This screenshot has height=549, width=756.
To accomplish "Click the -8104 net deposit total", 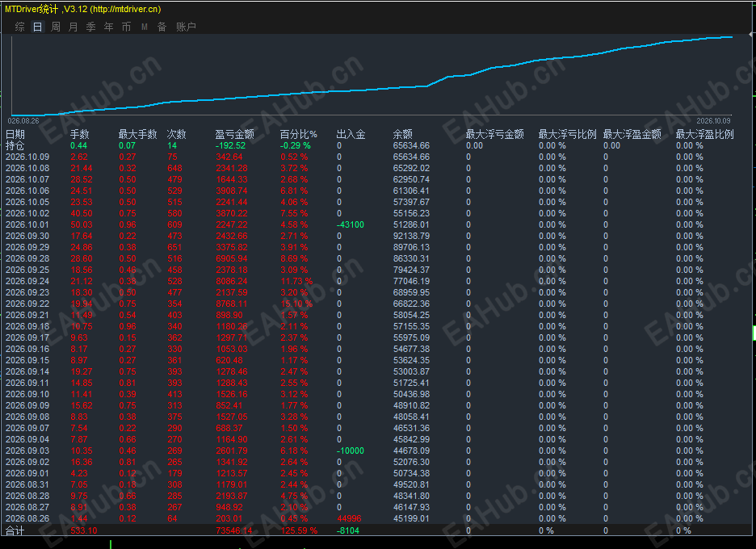I will click(x=347, y=530).
